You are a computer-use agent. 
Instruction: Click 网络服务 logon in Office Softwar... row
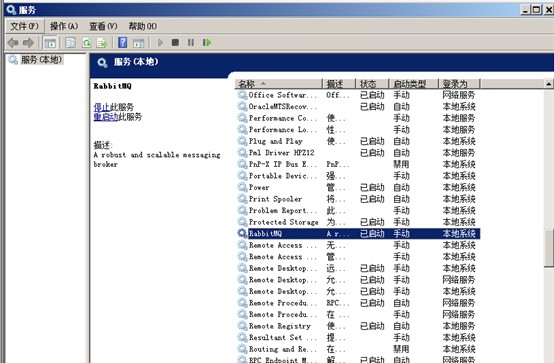coord(459,95)
